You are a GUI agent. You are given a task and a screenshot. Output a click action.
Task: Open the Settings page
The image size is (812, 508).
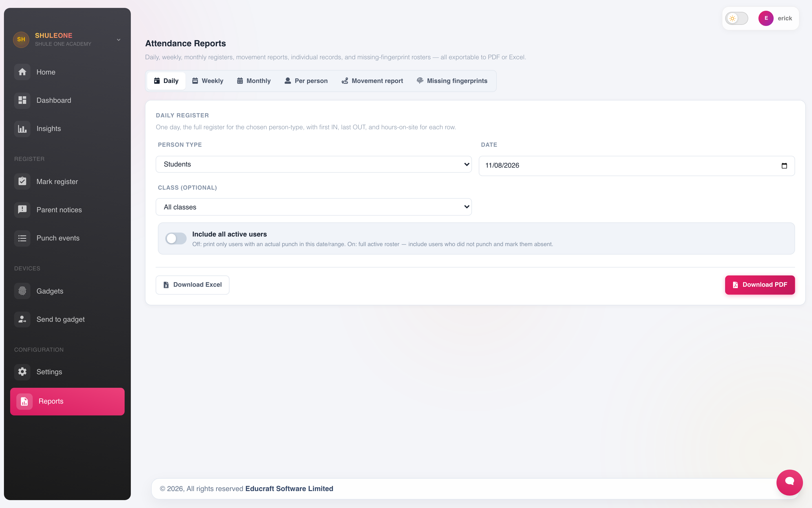coord(67,372)
